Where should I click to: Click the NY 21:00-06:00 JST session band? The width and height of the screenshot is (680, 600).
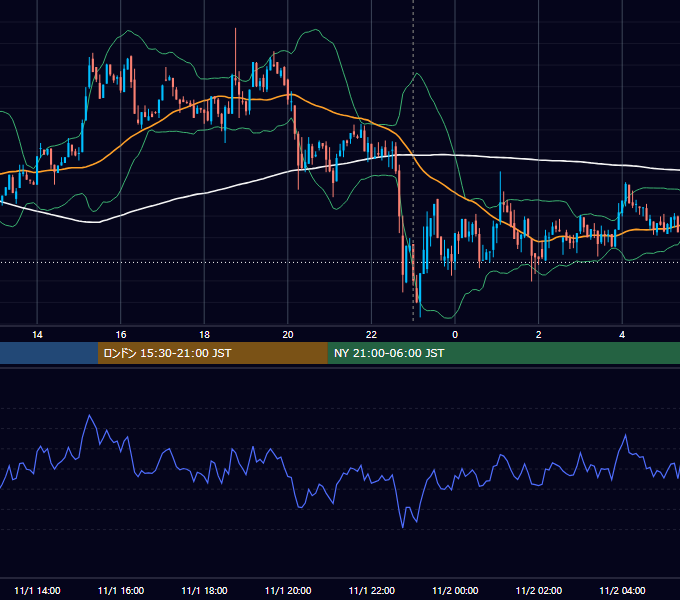(x=503, y=353)
